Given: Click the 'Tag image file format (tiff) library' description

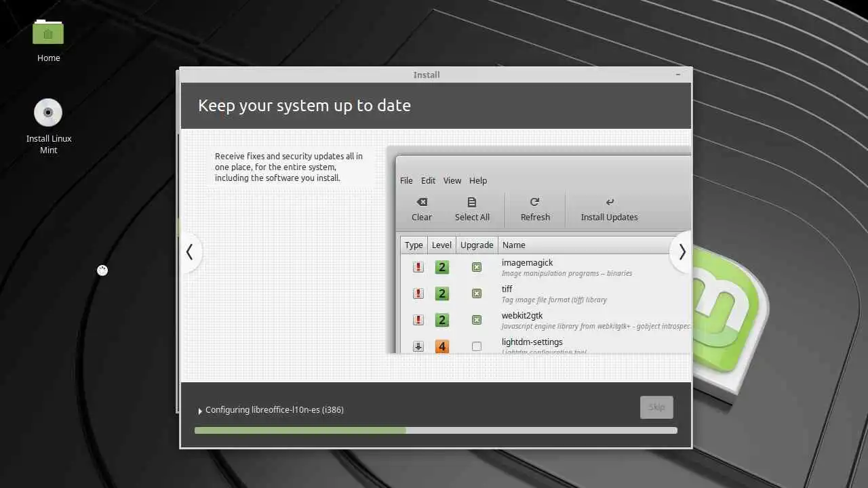Looking at the screenshot, I should [554, 300].
